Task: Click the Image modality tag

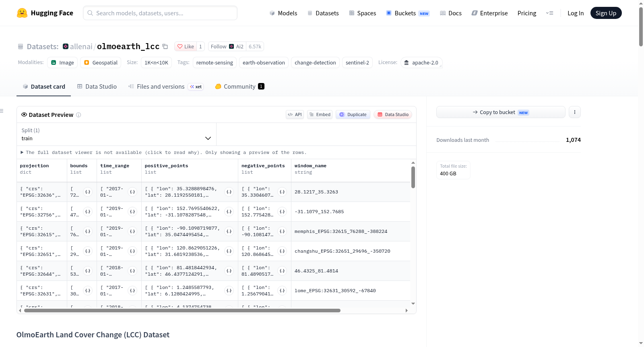Action: point(62,62)
